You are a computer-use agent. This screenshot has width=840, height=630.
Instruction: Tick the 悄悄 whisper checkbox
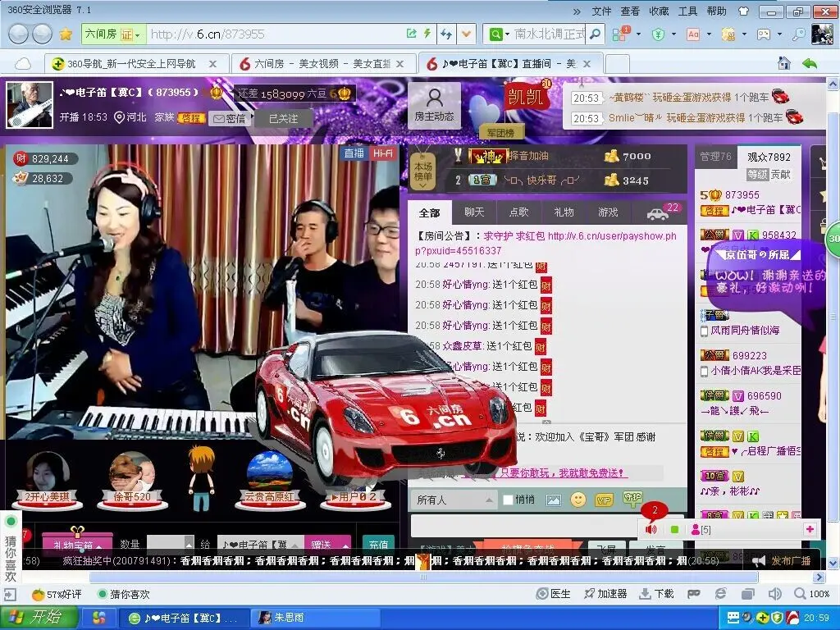click(x=508, y=500)
